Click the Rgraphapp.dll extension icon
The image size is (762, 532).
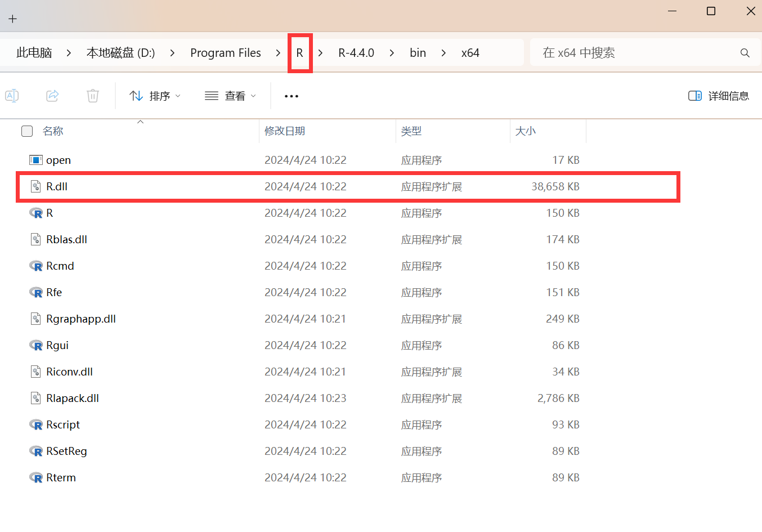coord(35,319)
